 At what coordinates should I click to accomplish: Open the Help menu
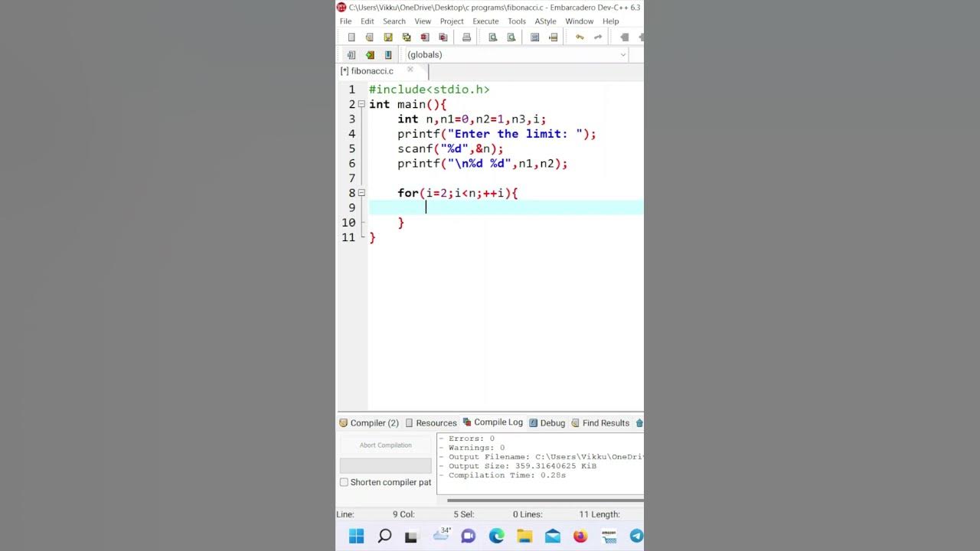pyautogui.click(x=610, y=21)
